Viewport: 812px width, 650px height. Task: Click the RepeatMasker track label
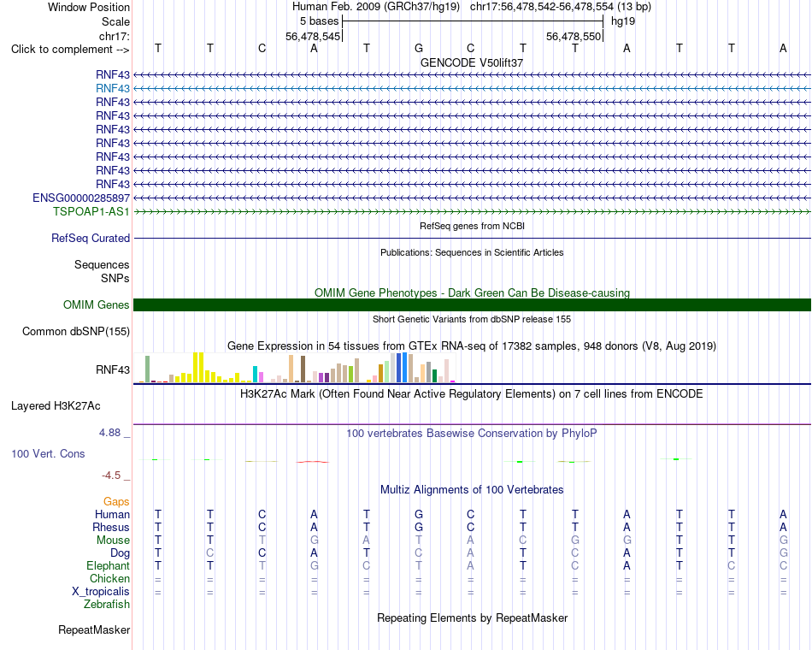[94, 629]
